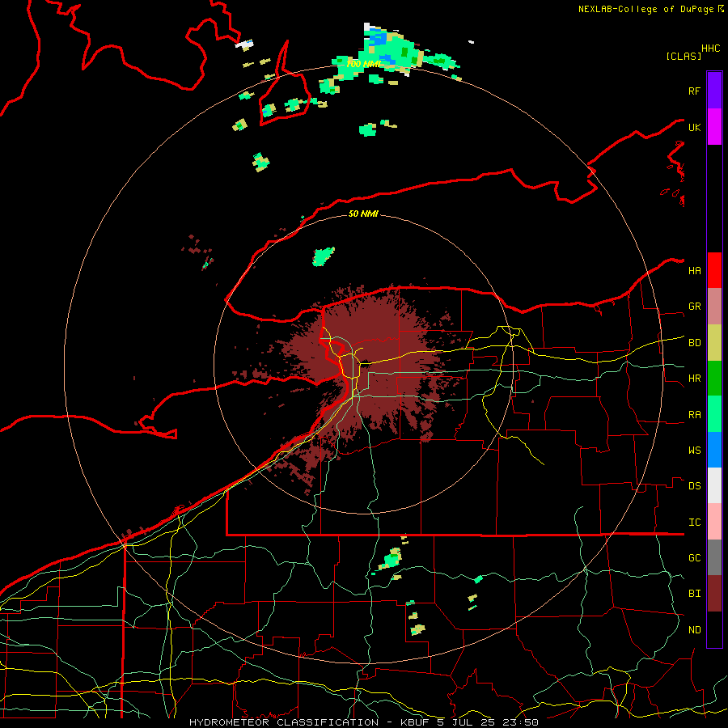
Task: Click the RA legend label
Action: (694, 415)
